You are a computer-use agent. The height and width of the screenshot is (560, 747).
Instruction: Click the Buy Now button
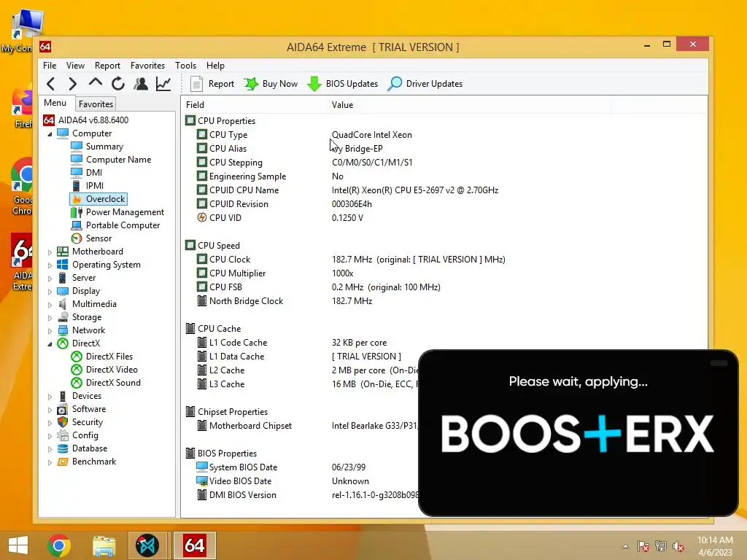click(x=271, y=84)
